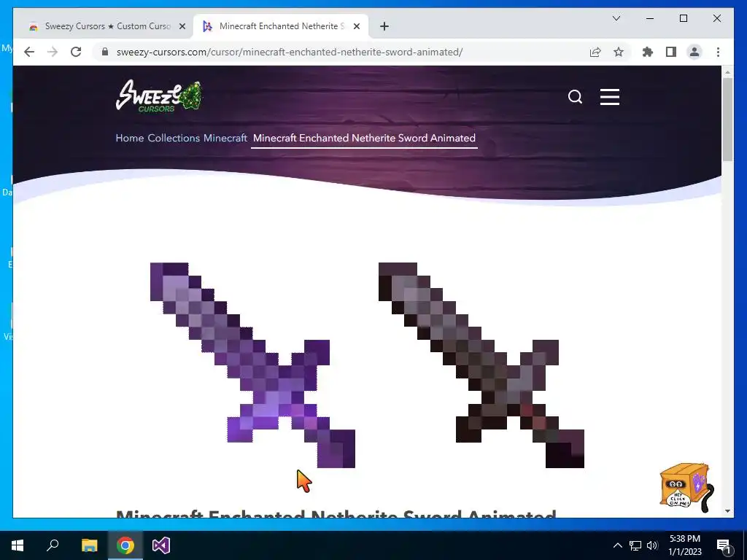This screenshot has width=747, height=560.
Task: Click the dark netherite sword image
Action: (x=481, y=365)
